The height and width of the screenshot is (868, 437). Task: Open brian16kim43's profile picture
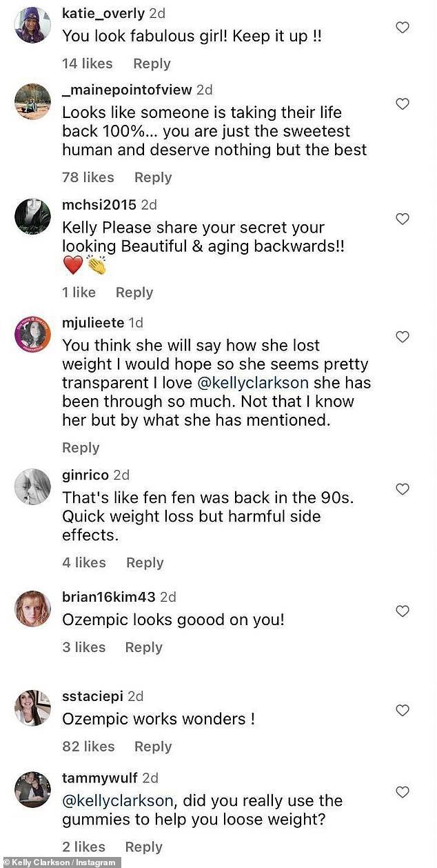coord(32,609)
